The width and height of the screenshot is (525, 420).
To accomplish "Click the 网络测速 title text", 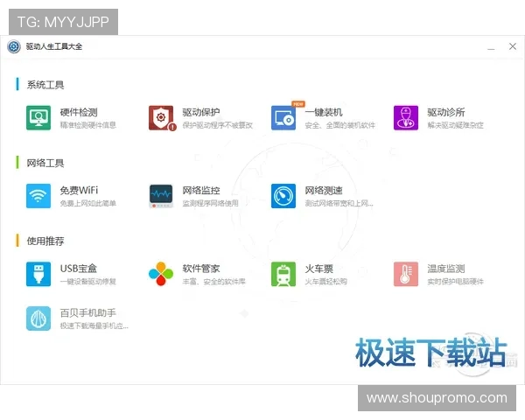I will point(324,190).
